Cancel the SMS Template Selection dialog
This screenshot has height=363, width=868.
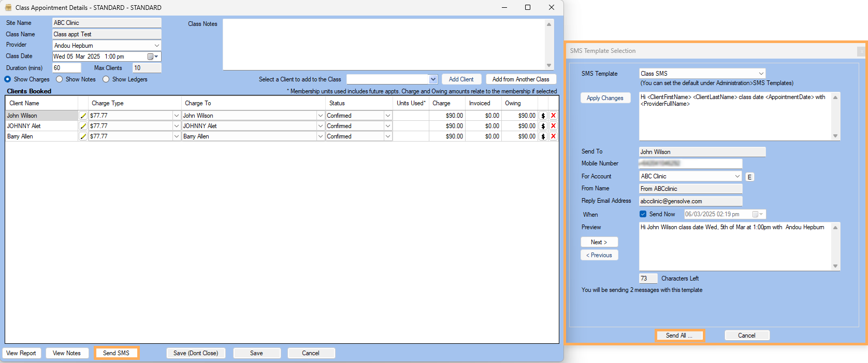click(x=747, y=336)
